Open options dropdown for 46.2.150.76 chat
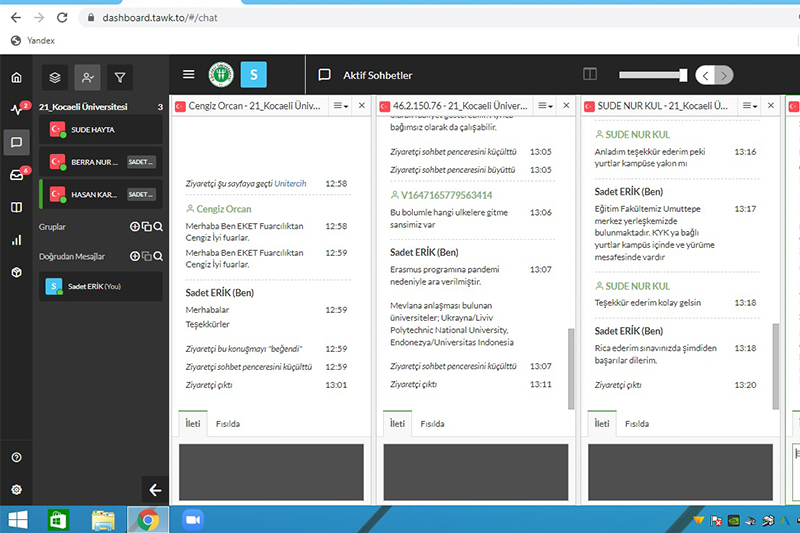 tap(546, 106)
